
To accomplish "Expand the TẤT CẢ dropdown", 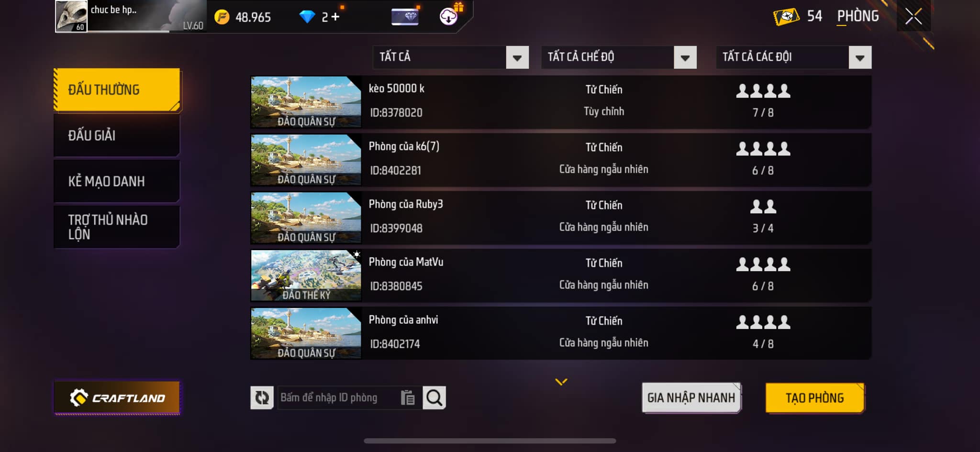I will click(x=450, y=57).
